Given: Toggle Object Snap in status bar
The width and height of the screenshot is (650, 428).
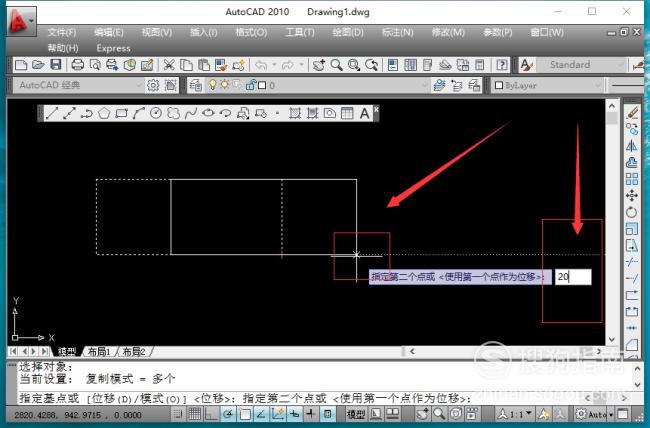Looking at the screenshot, I should click(x=244, y=413).
